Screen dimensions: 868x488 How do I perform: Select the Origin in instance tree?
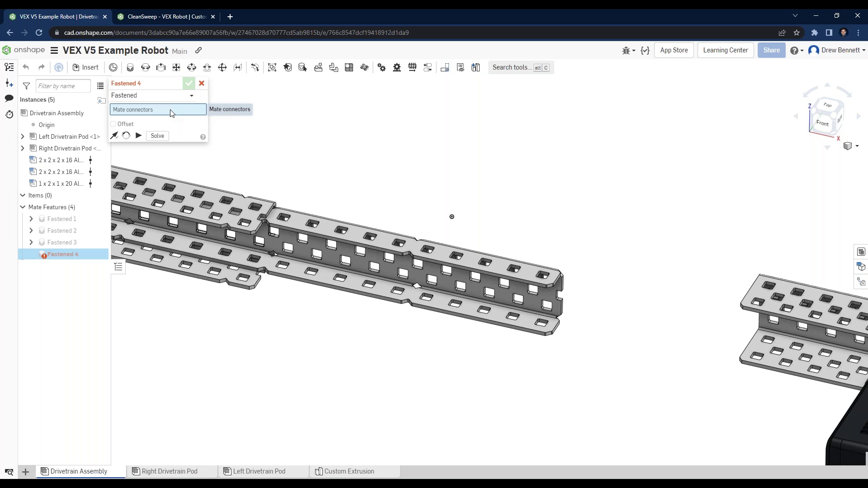click(x=46, y=125)
